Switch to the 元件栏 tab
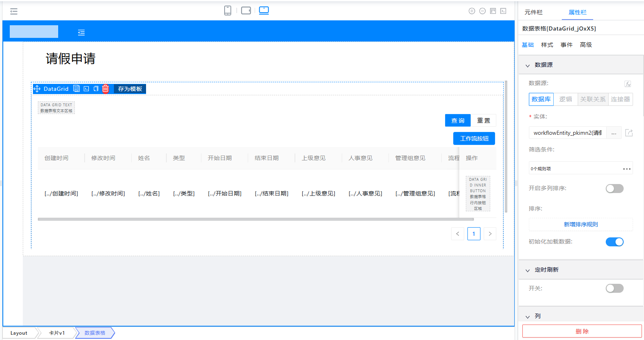Image resolution: width=644 pixels, height=340 pixels. pos(533,12)
